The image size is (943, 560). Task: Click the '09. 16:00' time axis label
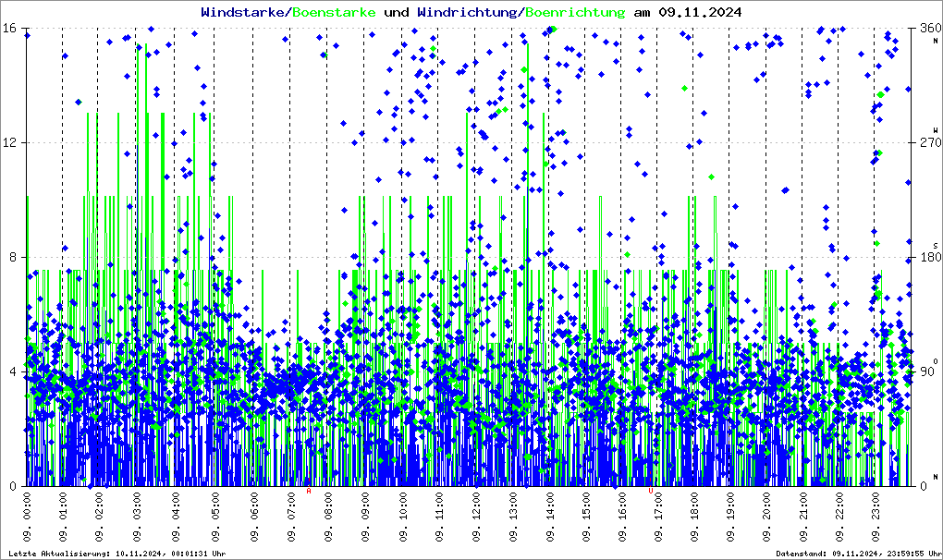622,517
